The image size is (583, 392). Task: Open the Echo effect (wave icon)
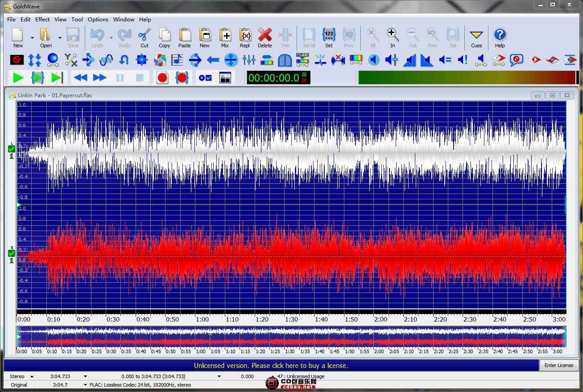point(106,60)
